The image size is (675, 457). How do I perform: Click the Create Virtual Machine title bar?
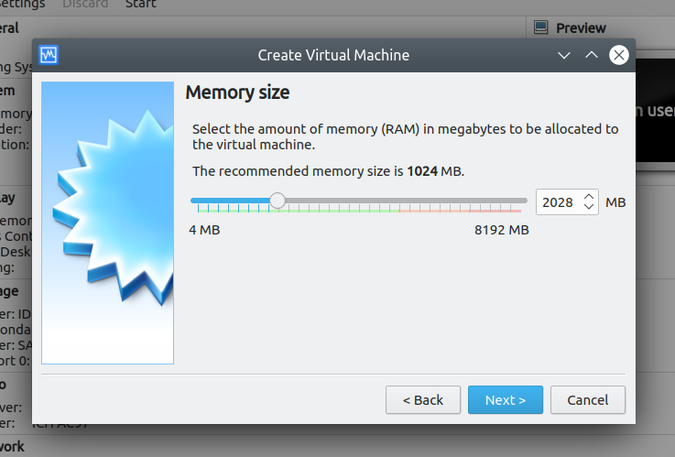pyautogui.click(x=333, y=55)
